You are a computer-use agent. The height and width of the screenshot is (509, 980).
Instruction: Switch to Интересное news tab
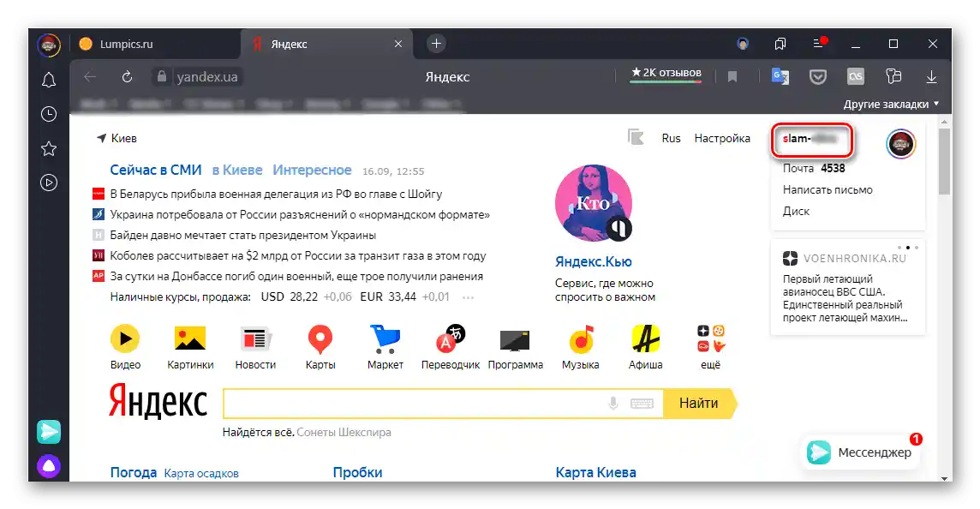[312, 170]
